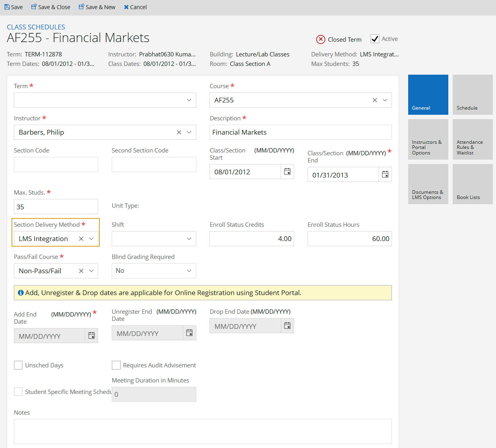Viewport: 496px width, 448px height.
Task: Enable the Unsched Days checkbox
Action: click(18, 365)
